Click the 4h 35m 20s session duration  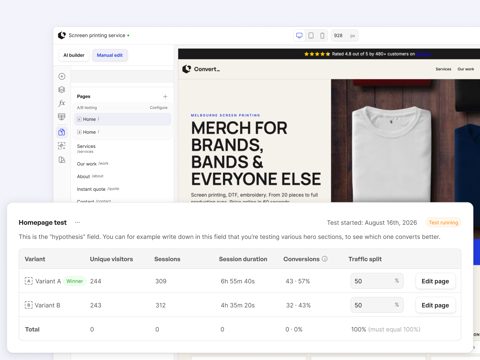pos(238,305)
